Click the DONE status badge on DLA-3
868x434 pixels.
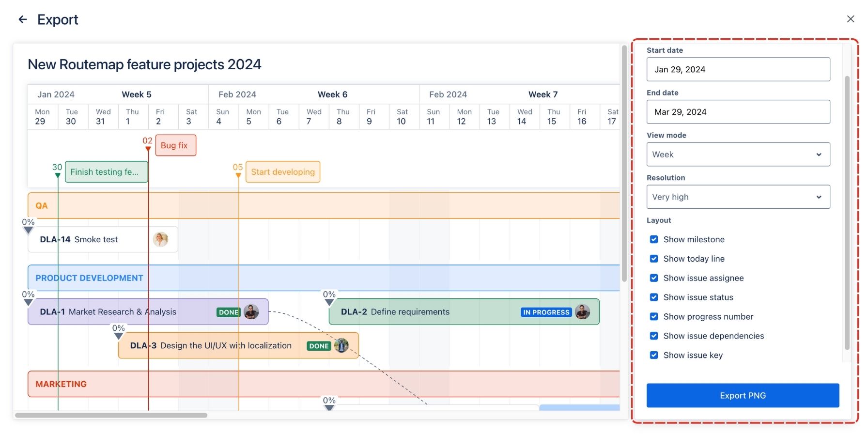[x=319, y=346]
